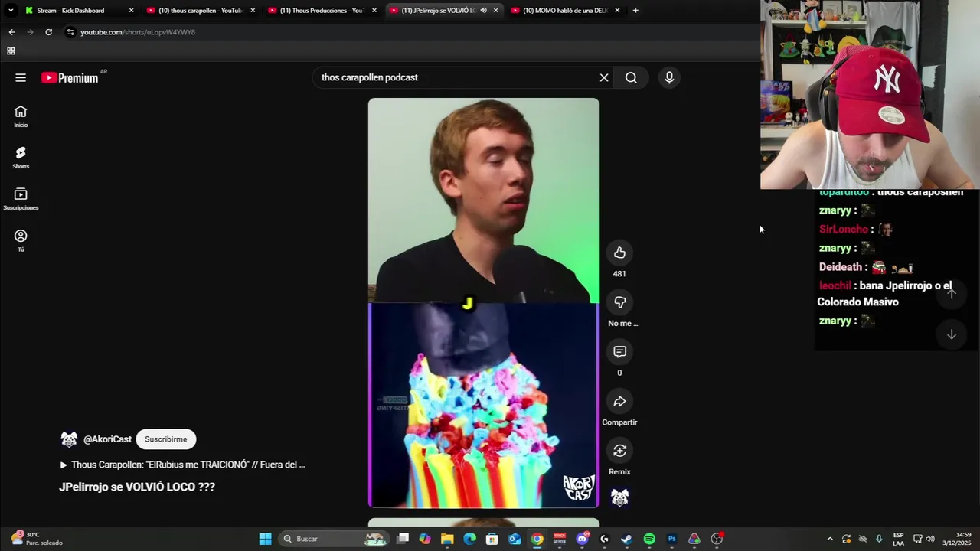The image size is (980, 551).
Task: Open the system tray microphone icon
Action: click(879, 539)
